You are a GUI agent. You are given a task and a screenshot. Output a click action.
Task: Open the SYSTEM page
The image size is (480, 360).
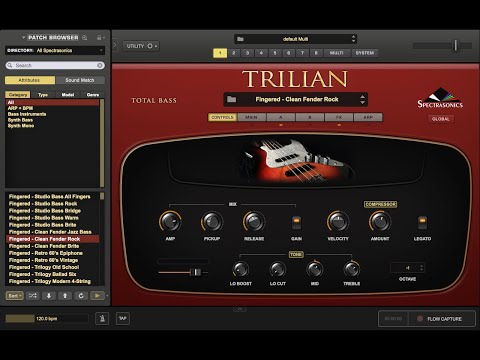pos(365,53)
